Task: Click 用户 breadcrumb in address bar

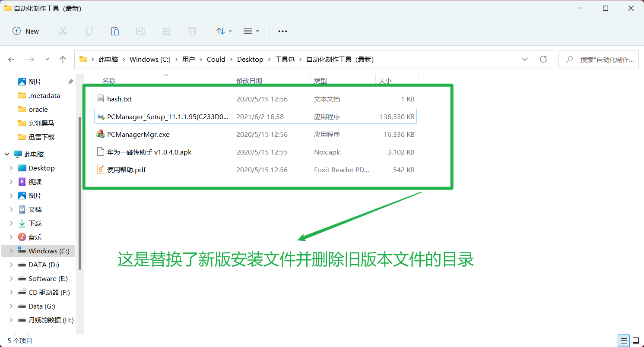Action: [188, 60]
